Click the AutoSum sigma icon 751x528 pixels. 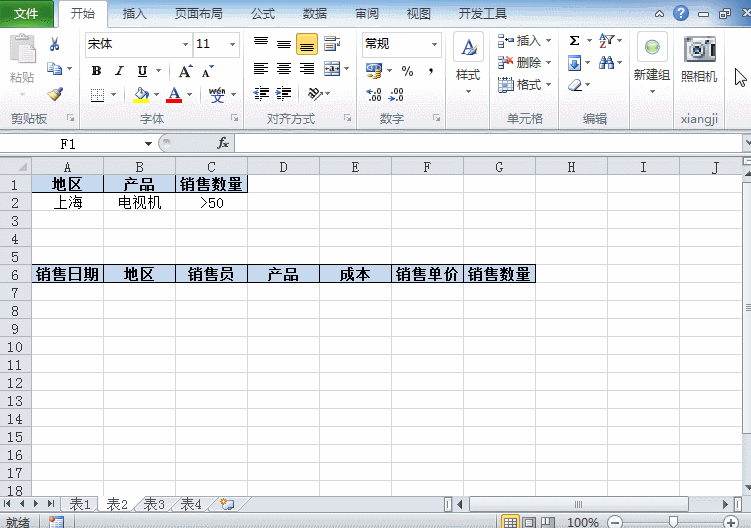575,41
